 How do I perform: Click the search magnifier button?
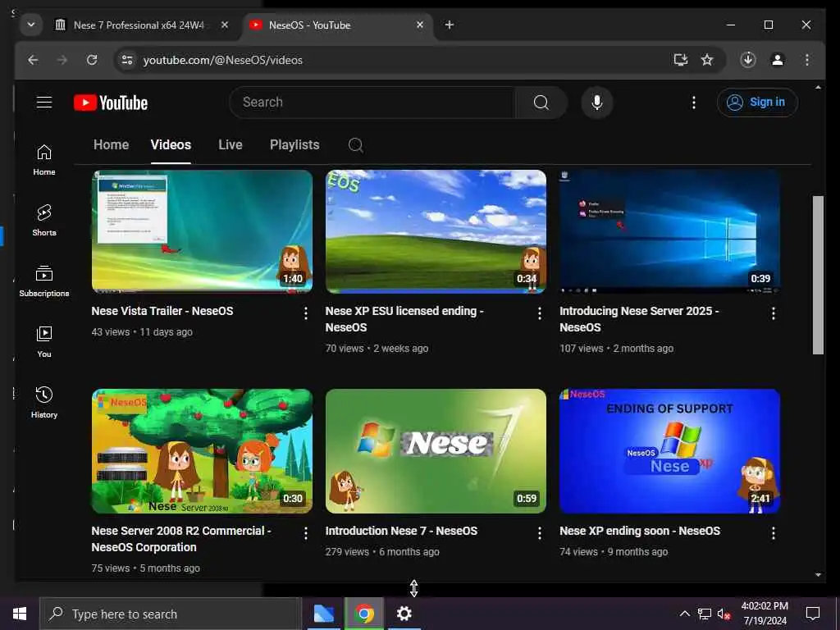point(541,103)
